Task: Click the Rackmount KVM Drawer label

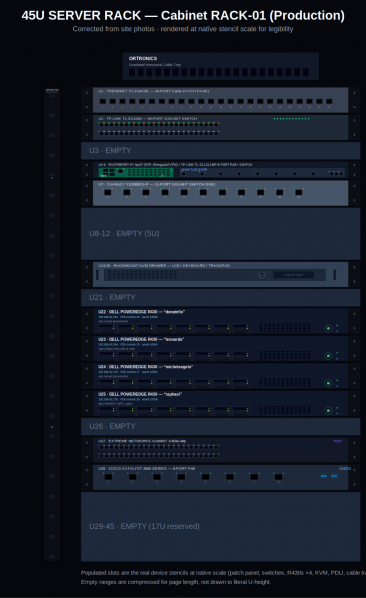Action: click(164, 265)
